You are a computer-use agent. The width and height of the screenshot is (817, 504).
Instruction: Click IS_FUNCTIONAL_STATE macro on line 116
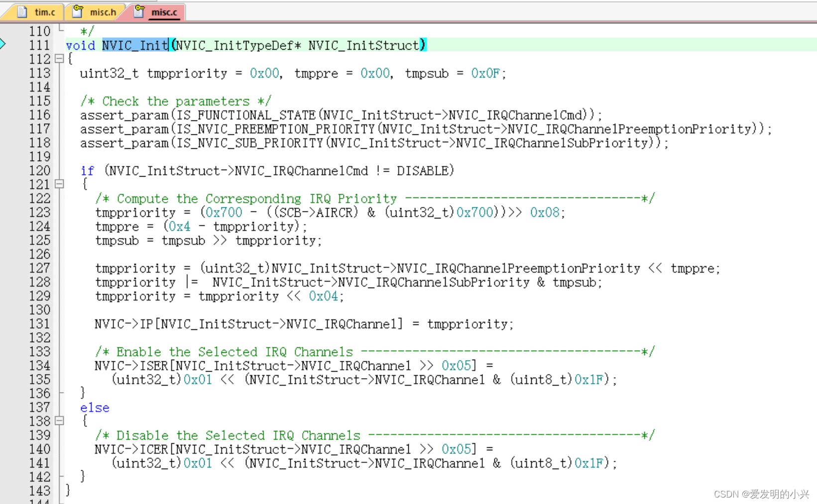pyautogui.click(x=246, y=115)
